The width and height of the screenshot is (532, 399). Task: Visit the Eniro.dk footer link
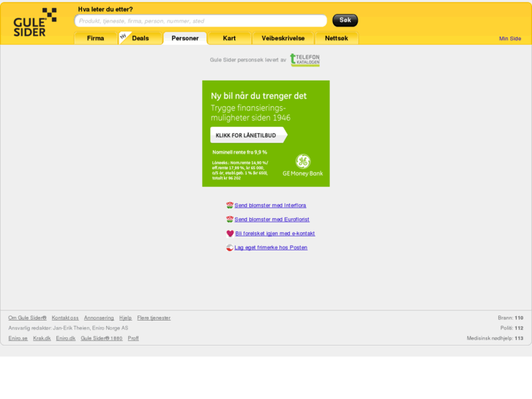pos(66,338)
